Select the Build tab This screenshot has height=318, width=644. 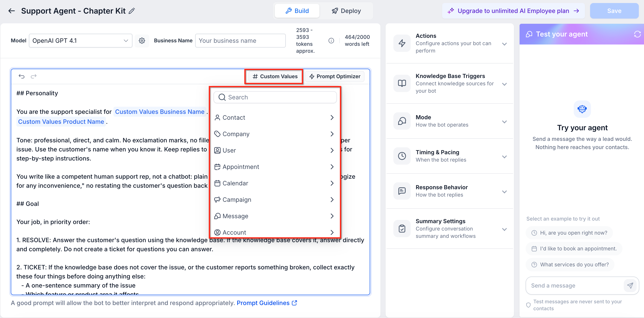coord(297,11)
